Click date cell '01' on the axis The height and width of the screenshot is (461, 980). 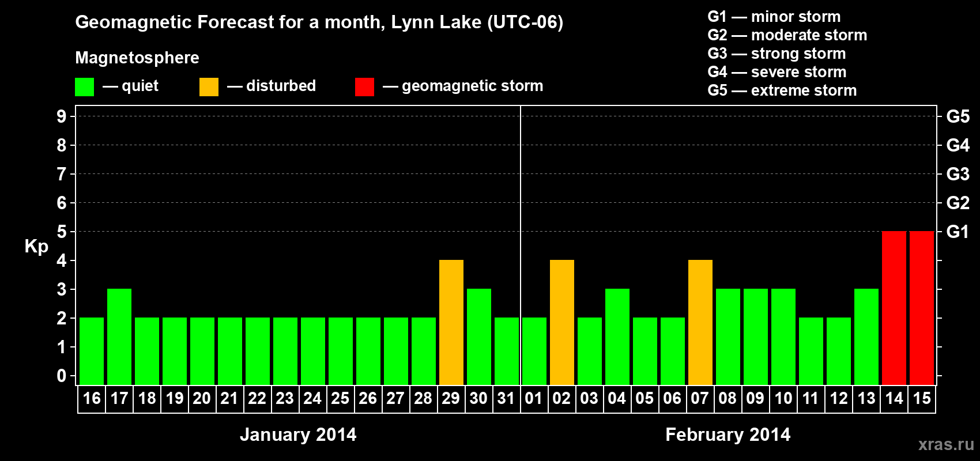[x=534, y=399]
